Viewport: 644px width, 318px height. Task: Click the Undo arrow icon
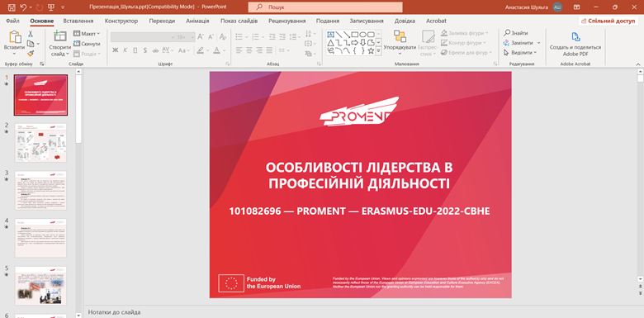coord(23,7)
